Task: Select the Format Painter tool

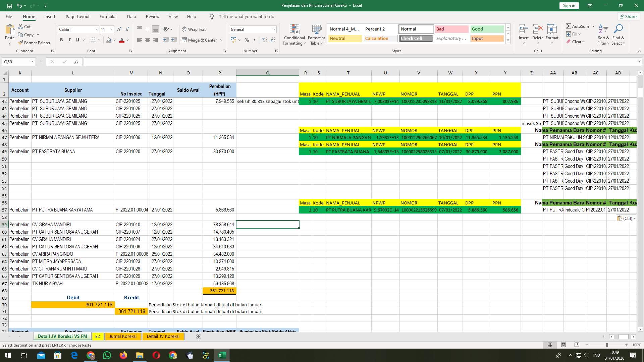Action: click(x=35, y=43)
